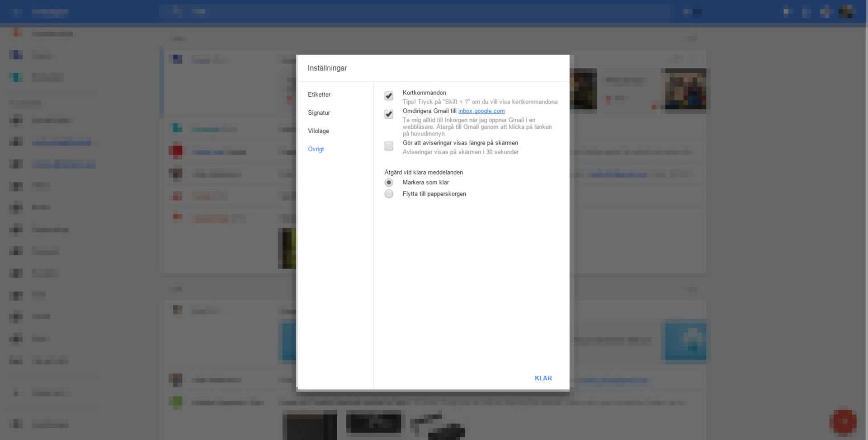Click the Skift + ? shortcut tip text

click(x=480, y=102)
